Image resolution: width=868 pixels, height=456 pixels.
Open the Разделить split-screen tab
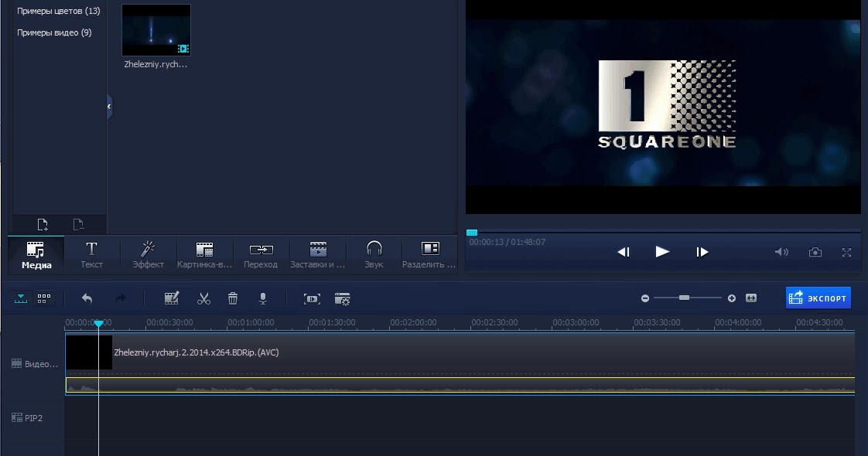[x=429, y=255]
